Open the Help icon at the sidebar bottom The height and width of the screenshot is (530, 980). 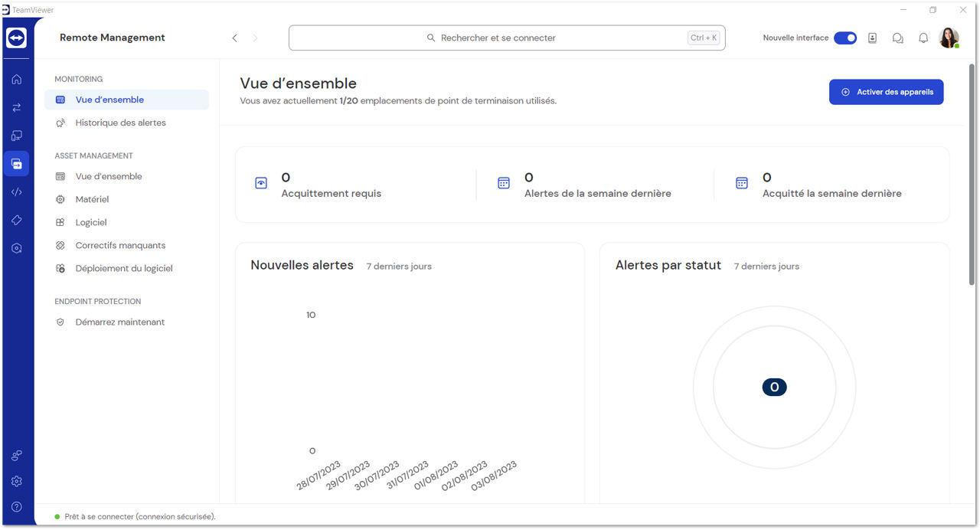coord(16,506)
